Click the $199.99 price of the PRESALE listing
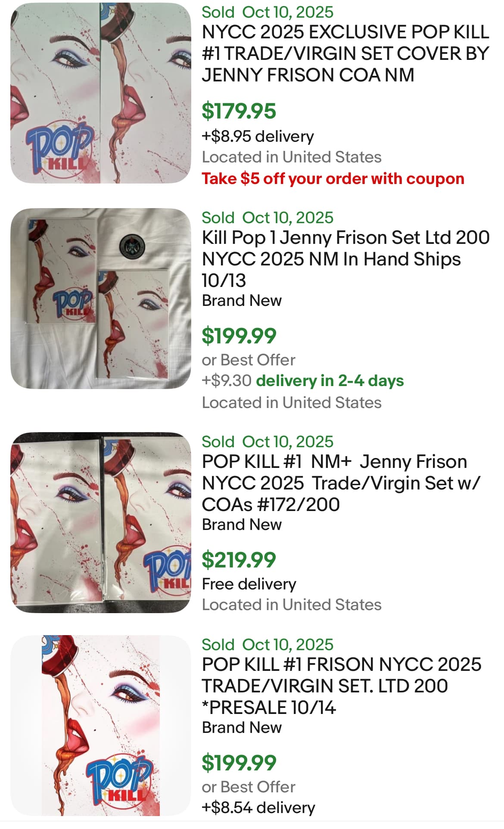504x829 pixels. click(239, 763)
